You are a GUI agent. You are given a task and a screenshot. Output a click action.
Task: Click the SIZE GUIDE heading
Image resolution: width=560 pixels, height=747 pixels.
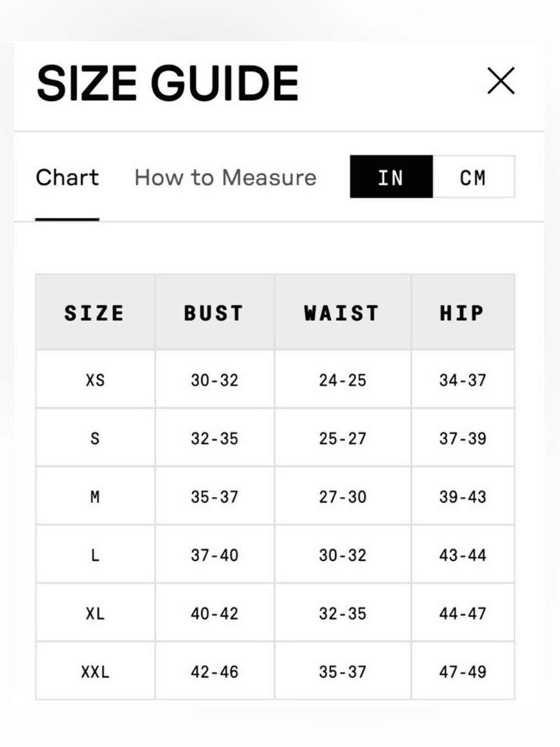(x=167, y=83)
